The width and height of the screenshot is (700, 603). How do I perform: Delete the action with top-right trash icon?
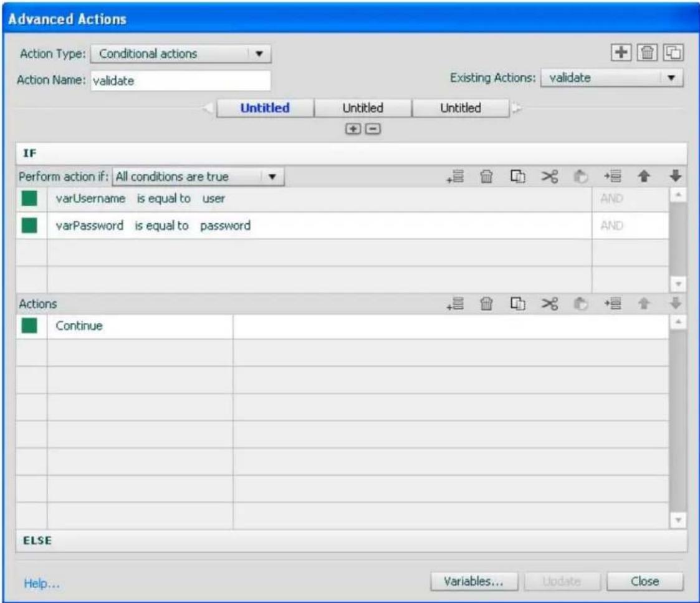(x=647, y=53)
